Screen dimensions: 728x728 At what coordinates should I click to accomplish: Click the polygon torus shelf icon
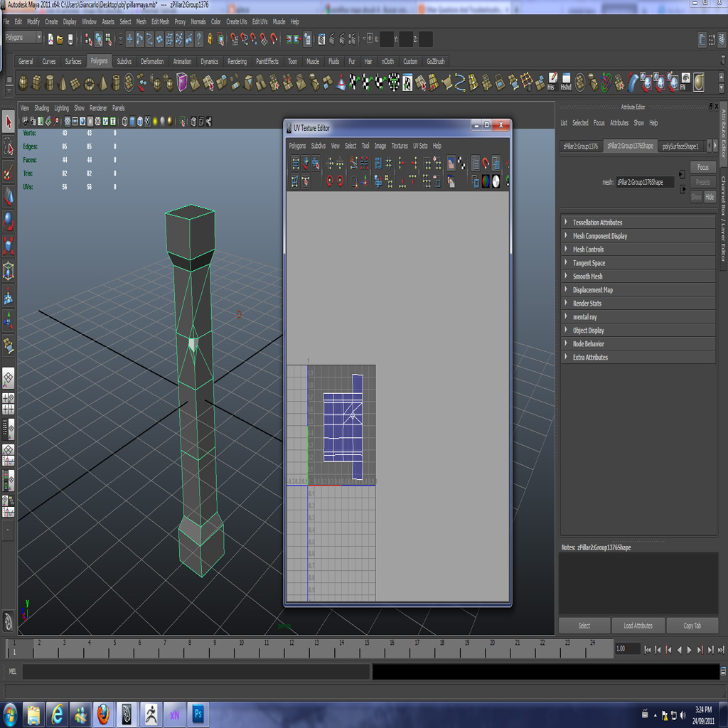90,84
